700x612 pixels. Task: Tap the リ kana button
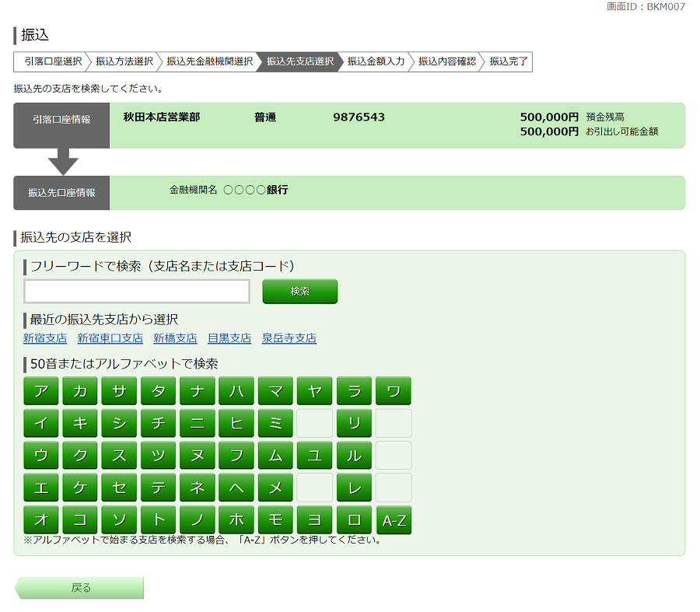(x=355, y=423)
